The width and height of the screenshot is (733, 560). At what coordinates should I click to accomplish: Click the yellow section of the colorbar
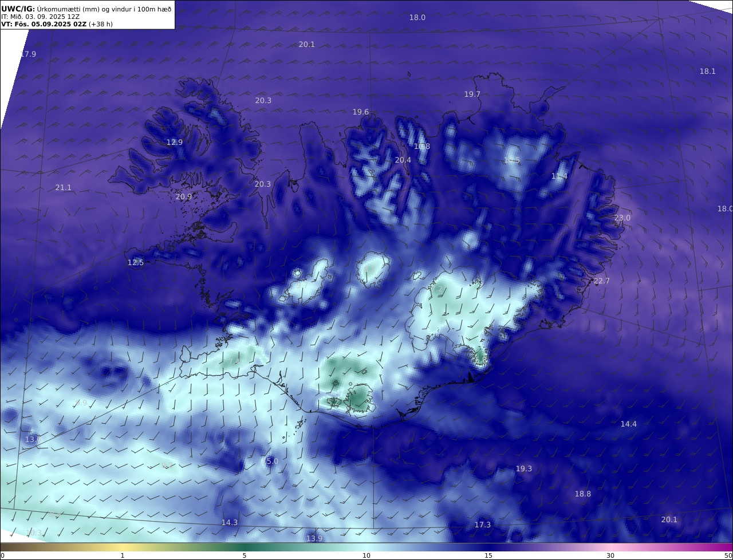pyautogui.click(x=123, y=547)
